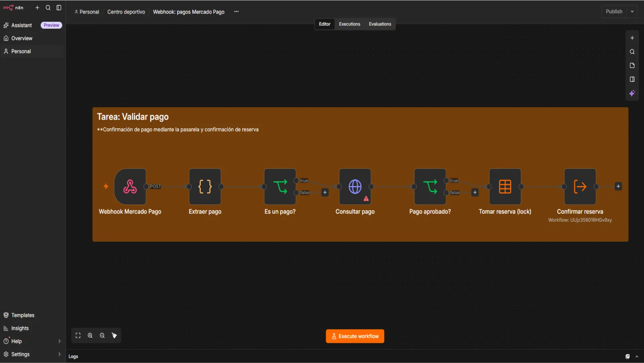Add node after Confirmar reserva

[x=618, y=186]
